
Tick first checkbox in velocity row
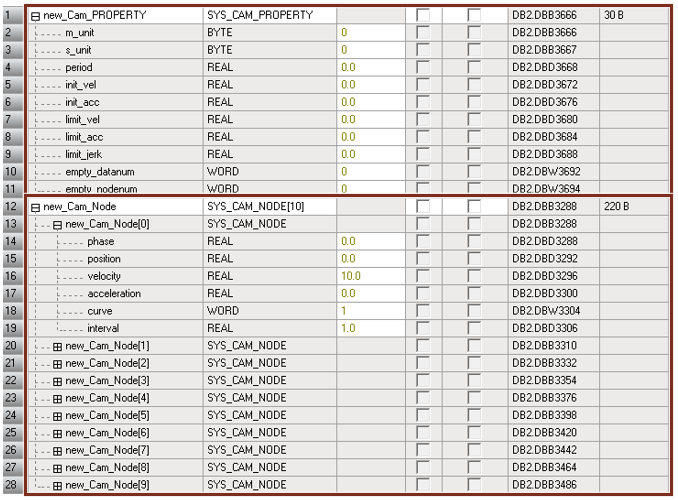click(422, 276)
